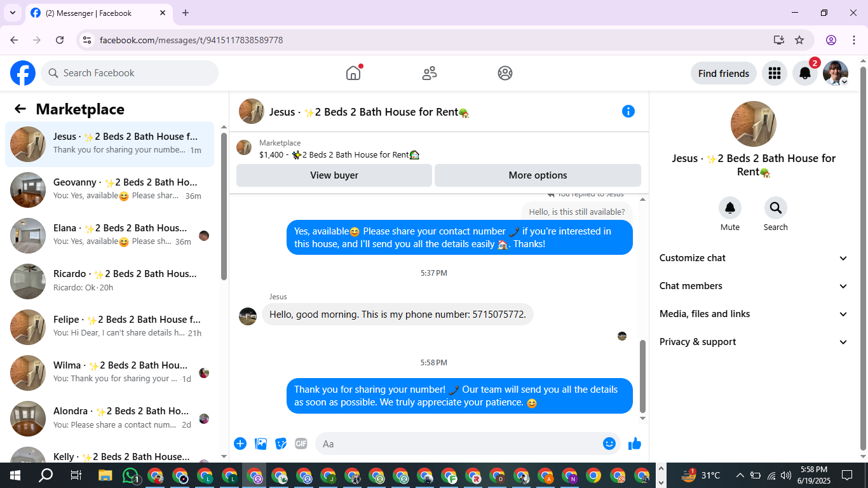Send a thumbs up like
The width and height of the screenshot is (868, 488).
point(635,444)
